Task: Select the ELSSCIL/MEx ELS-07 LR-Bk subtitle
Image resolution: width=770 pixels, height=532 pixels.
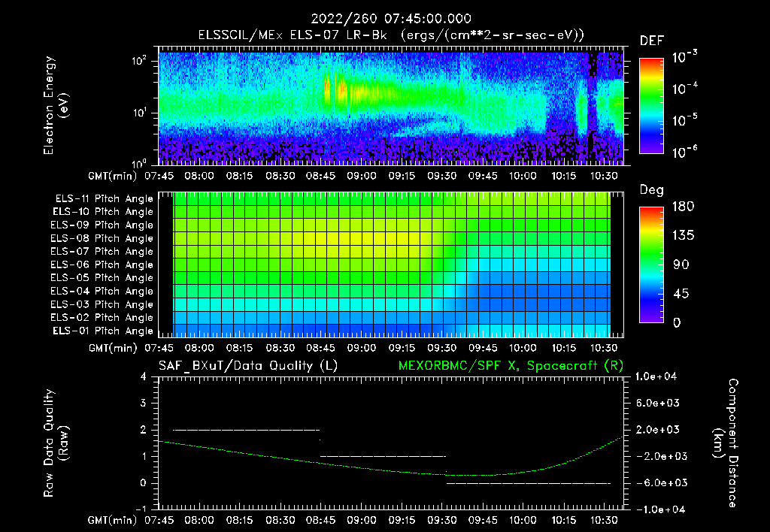Action: (391, 35)
